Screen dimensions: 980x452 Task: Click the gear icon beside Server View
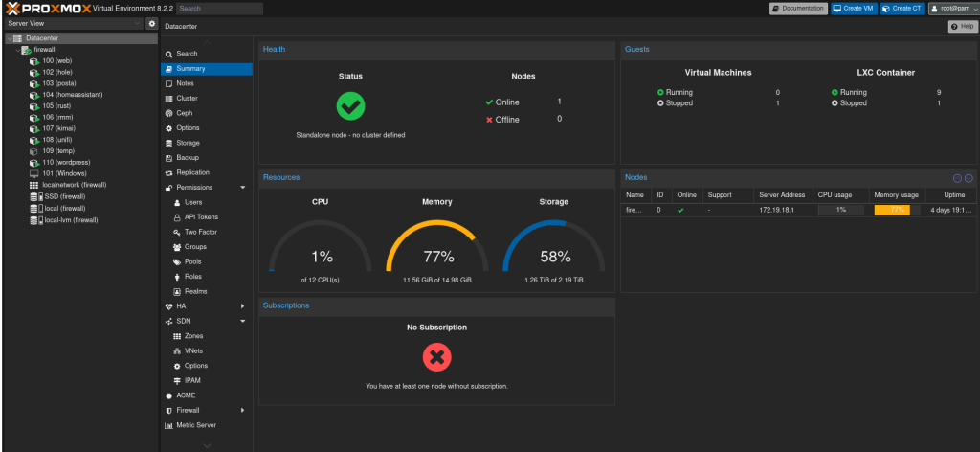pos(152,24)
